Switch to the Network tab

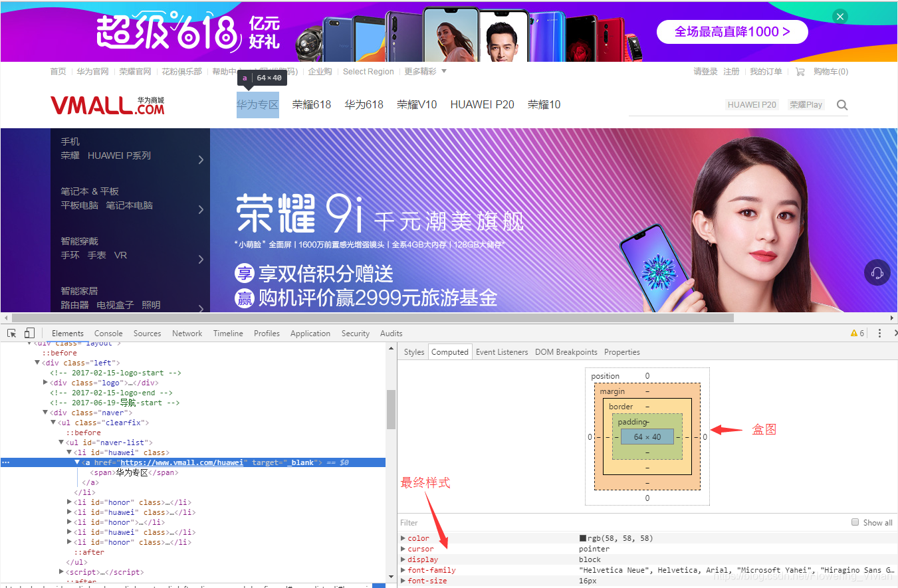point(187,334)
